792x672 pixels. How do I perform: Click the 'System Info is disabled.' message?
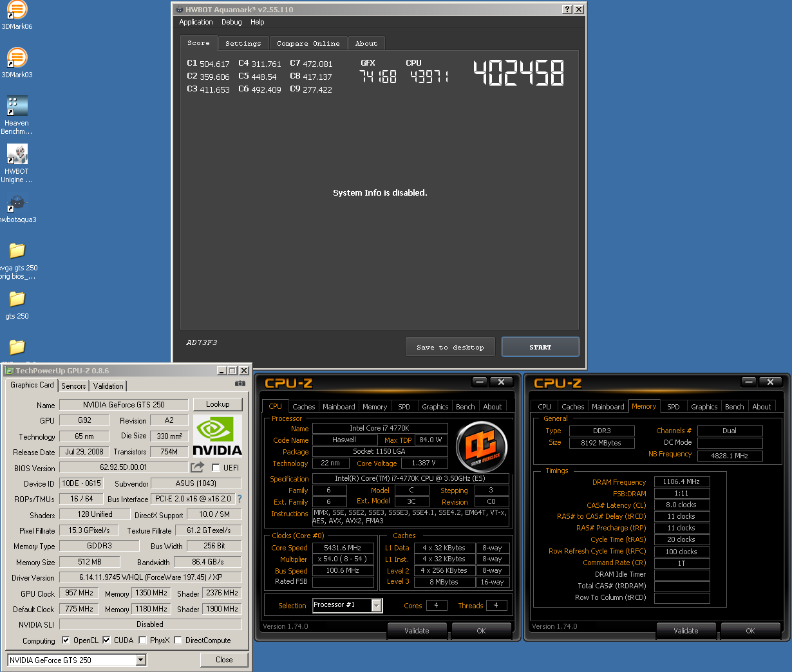tap(380, 192)
